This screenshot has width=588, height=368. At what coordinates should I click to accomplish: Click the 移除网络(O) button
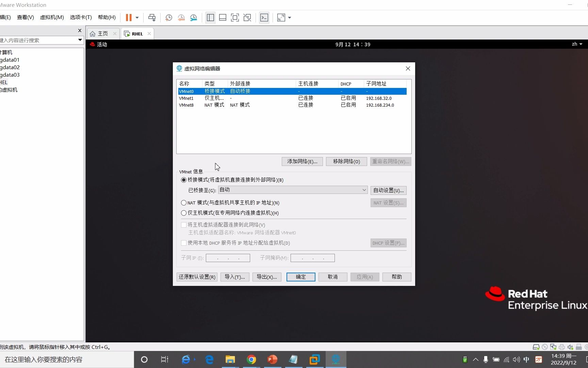coord(346,162)
